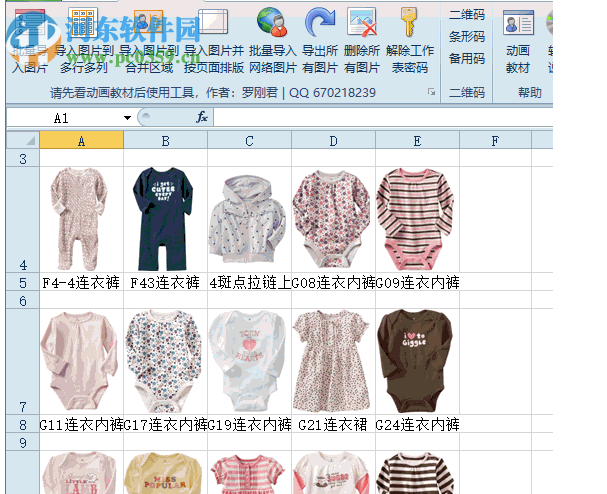Click cell text F43连衣裤
607x494 pixels.
point(165,283)
